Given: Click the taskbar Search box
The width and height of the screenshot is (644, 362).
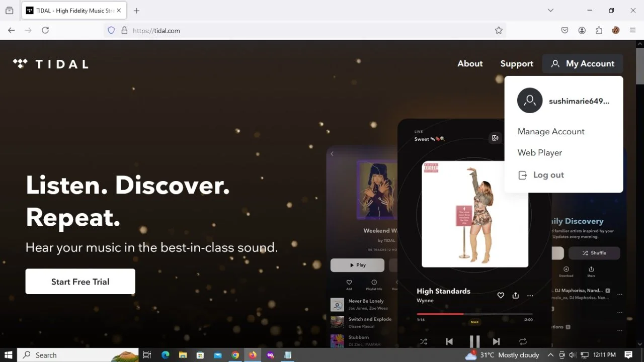Looking at the screenshot, I should 78,354.
